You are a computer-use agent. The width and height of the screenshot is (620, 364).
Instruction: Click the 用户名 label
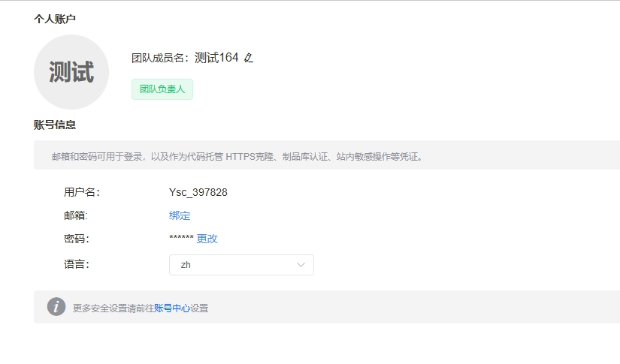82,192
